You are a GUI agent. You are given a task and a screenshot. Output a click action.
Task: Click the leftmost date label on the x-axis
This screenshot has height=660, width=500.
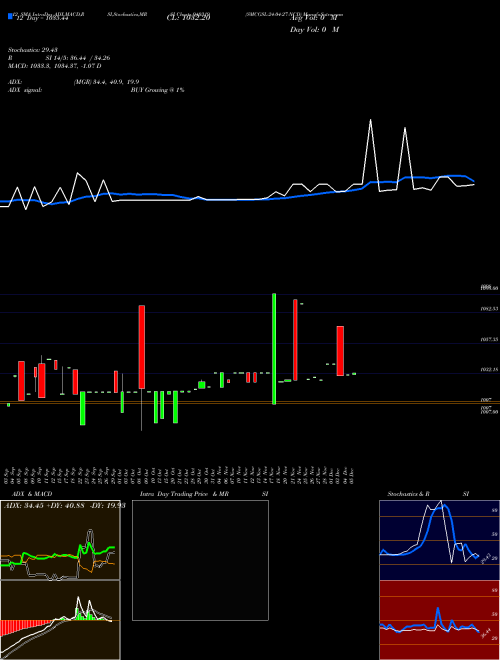pyautogui.click(x=8, y=476)
